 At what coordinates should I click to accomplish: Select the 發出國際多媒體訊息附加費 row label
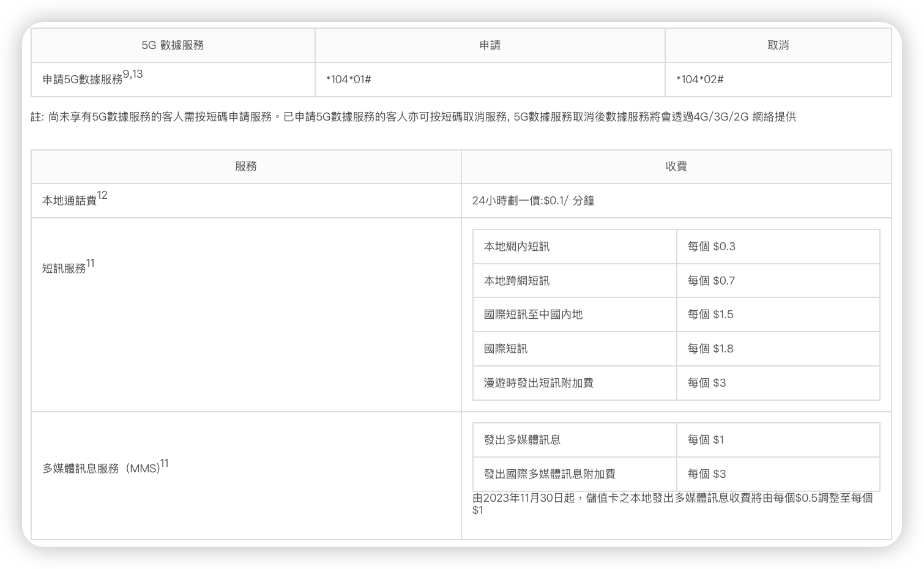click(550, 474)
